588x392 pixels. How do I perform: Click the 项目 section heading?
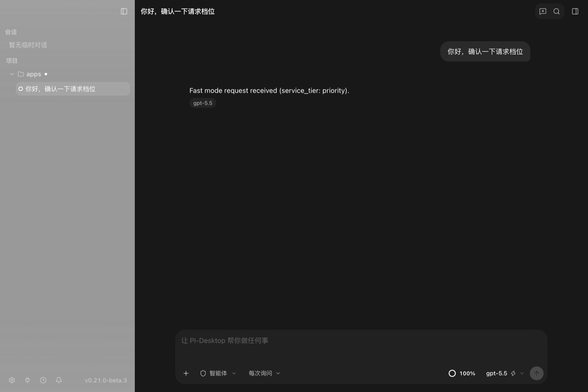(x=12, y=61)
